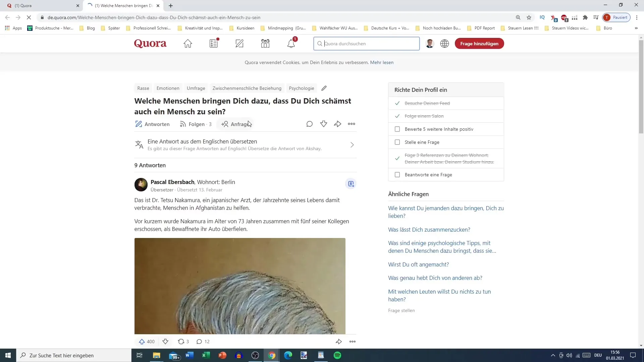Open the Spaces people icon in header
The width and height of the screenshot is (644, 362).
click(x=265, y=44)
